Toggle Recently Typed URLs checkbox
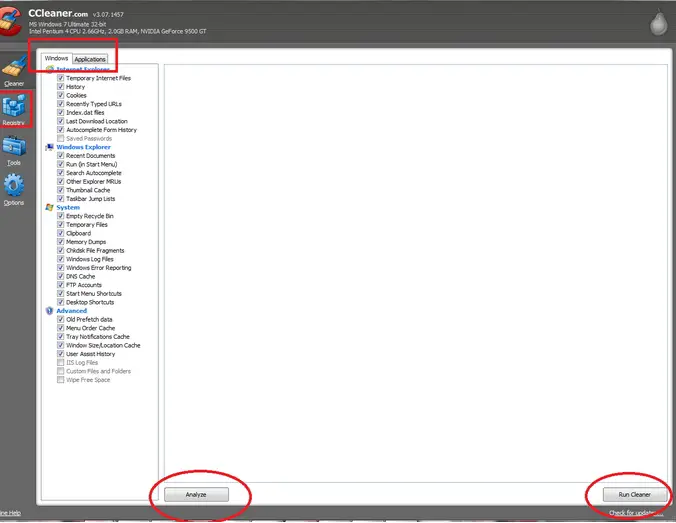 pyautogui.click(x=61, y=104)
